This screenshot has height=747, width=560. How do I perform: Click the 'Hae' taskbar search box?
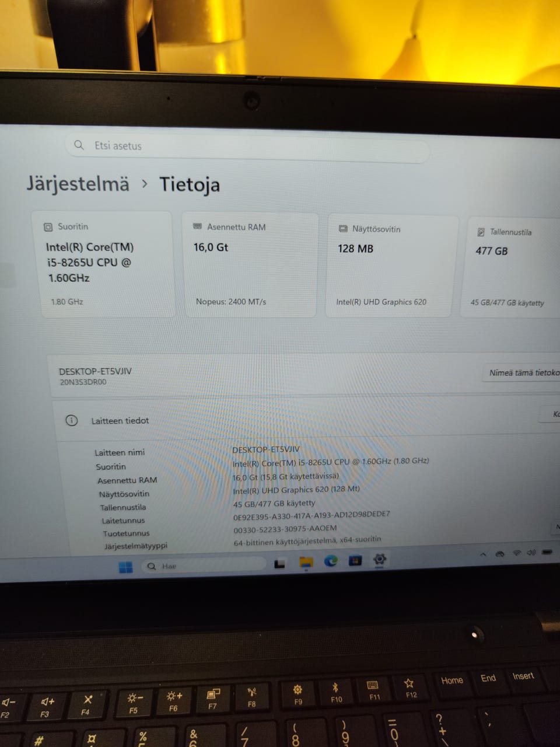pyautogui.click(x=204, y=566)
